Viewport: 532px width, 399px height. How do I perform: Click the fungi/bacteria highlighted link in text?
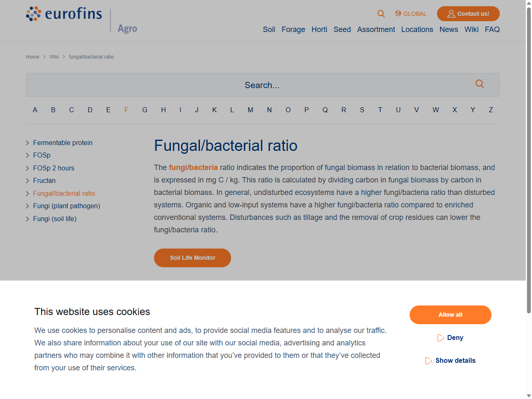tap(193, 167)
